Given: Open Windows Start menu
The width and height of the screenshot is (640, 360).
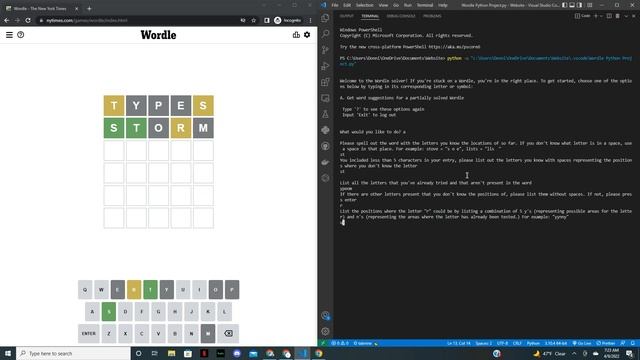Looking at the screenshot, I should tap(8, 353).
